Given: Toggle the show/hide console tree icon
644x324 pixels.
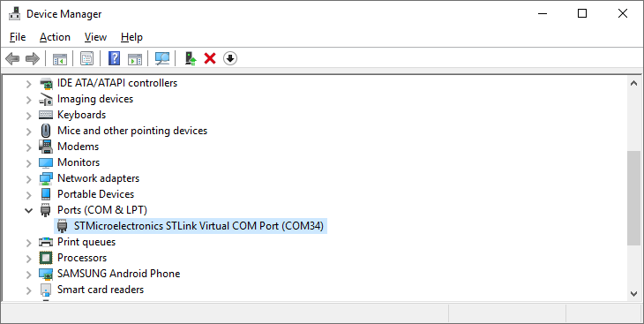Looking at the screenshot, I should pyautogui.click(x=60, y=59).
